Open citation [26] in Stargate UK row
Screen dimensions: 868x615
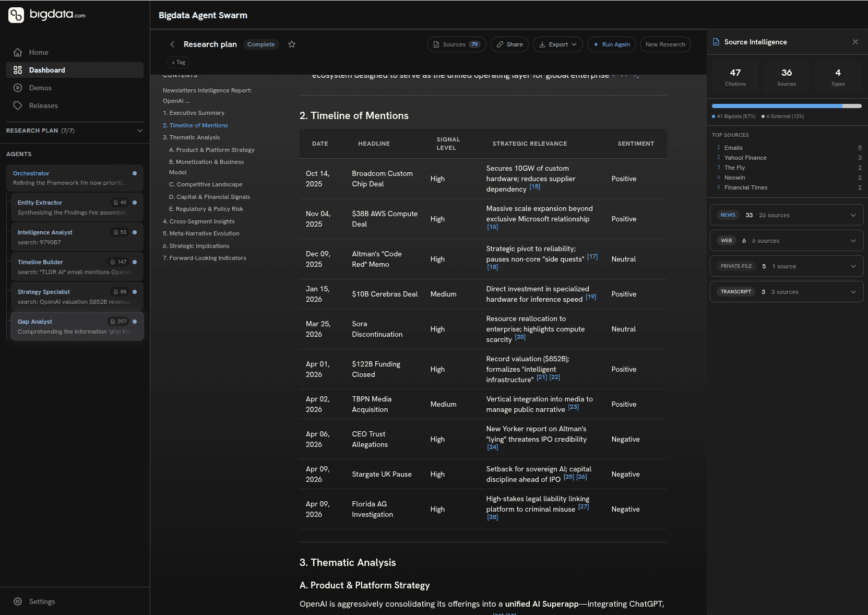[x=581, y=477]
